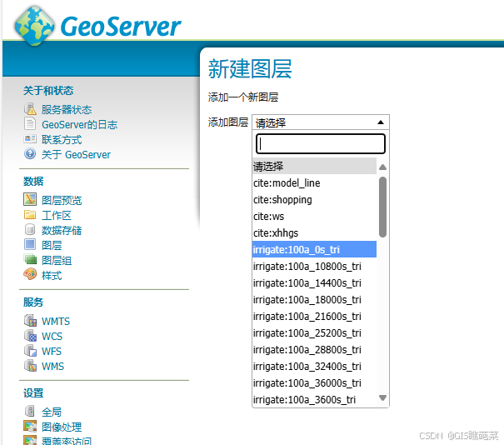Click the 工作区 folder icon
The width and height of the screenshot is (504, 445).
pyautogui.click(x=30, y=214)
